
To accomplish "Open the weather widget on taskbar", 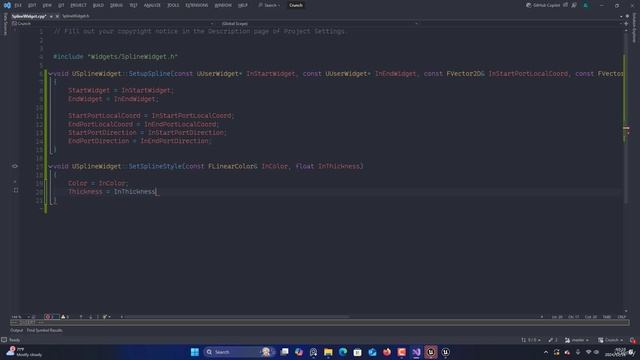I will [x=24, y=352].
